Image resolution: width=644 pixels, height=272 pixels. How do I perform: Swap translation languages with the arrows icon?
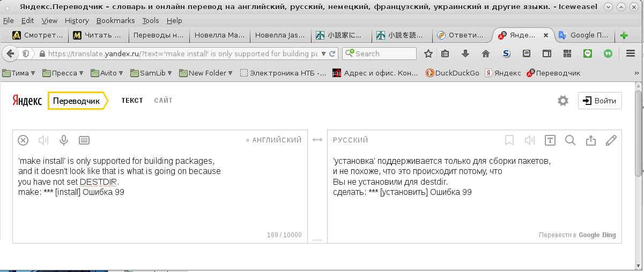tap(317, 140)
